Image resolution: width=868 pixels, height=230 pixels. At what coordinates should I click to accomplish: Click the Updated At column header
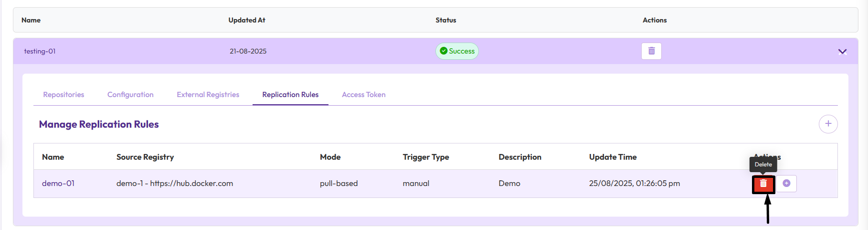pyautogui.click(x=247, y=20)
